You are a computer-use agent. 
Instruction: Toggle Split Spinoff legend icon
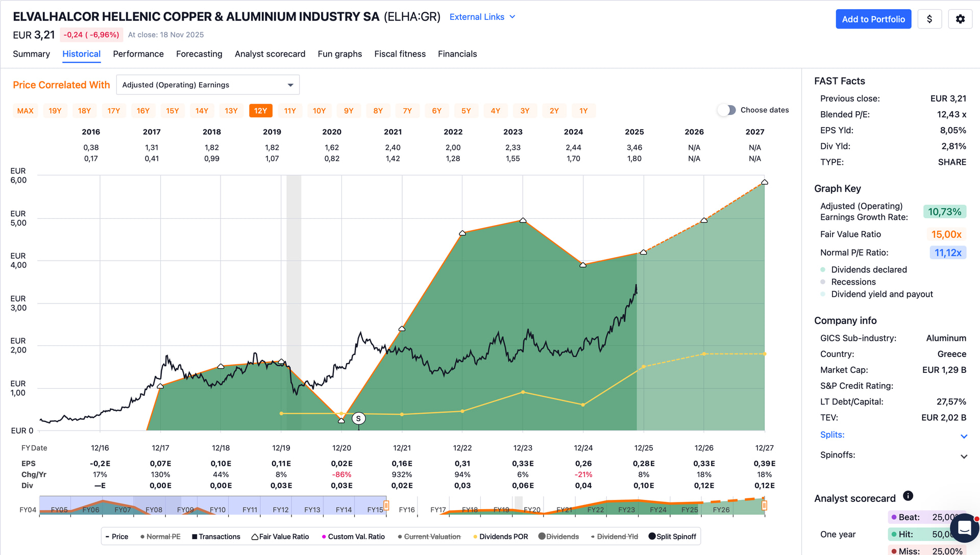[652, 537]
